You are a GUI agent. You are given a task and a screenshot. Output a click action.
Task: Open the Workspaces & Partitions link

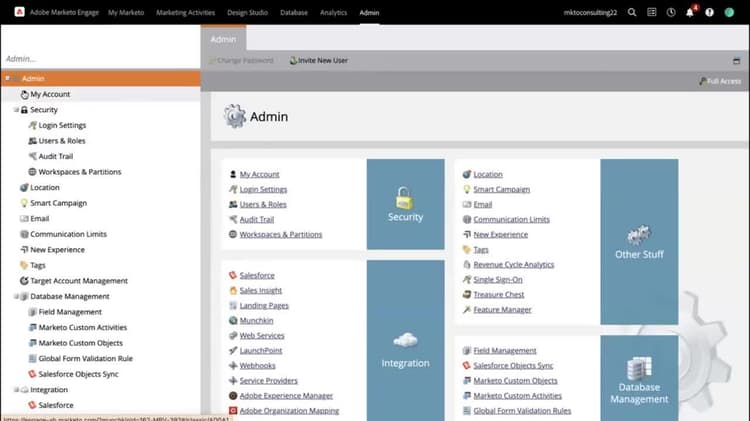(281, 234)
